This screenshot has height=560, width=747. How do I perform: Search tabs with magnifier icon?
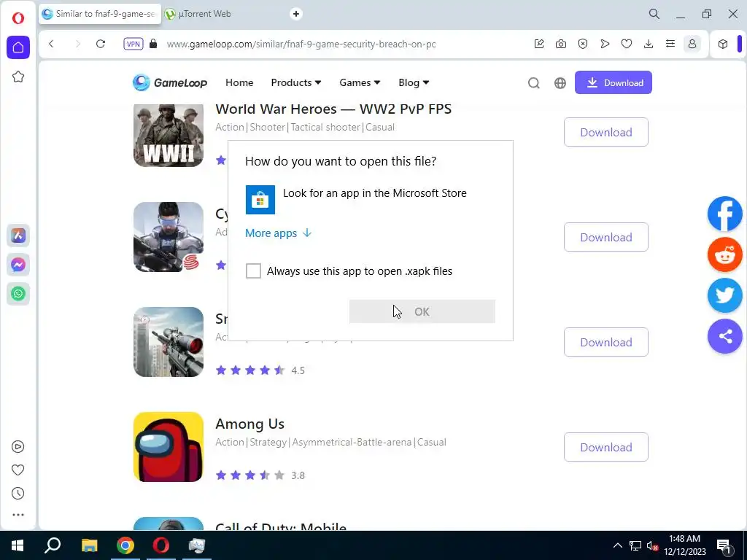654,14
